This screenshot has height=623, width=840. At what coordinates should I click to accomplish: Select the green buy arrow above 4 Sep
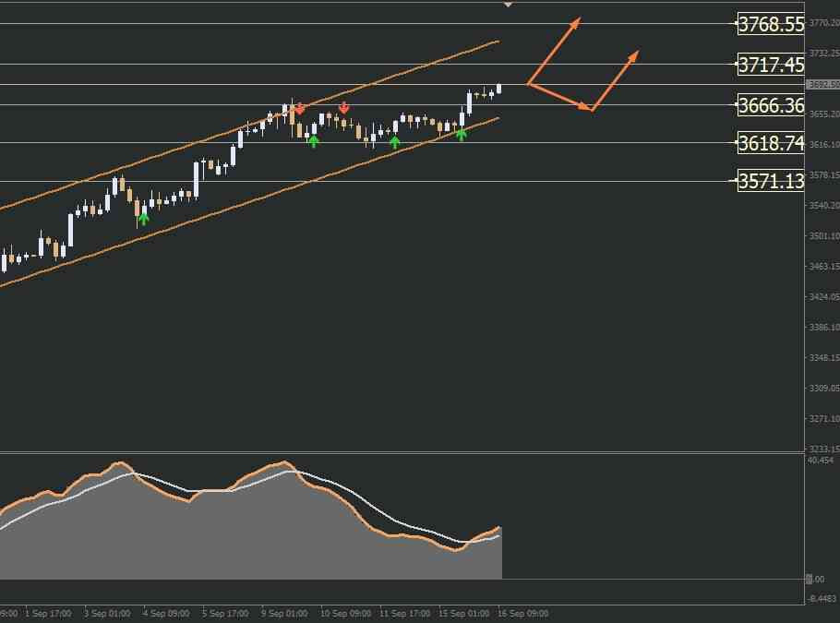(143, 219)
